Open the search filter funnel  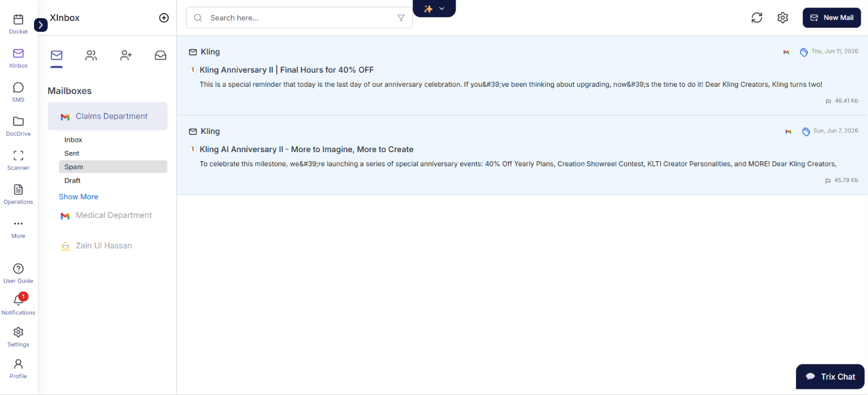pos(401,18)
